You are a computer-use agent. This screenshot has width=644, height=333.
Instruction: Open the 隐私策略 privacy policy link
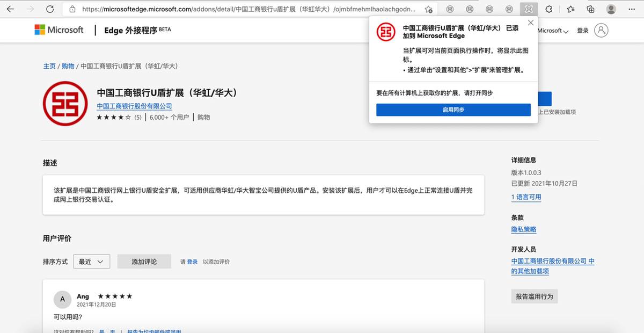point(523,229)
